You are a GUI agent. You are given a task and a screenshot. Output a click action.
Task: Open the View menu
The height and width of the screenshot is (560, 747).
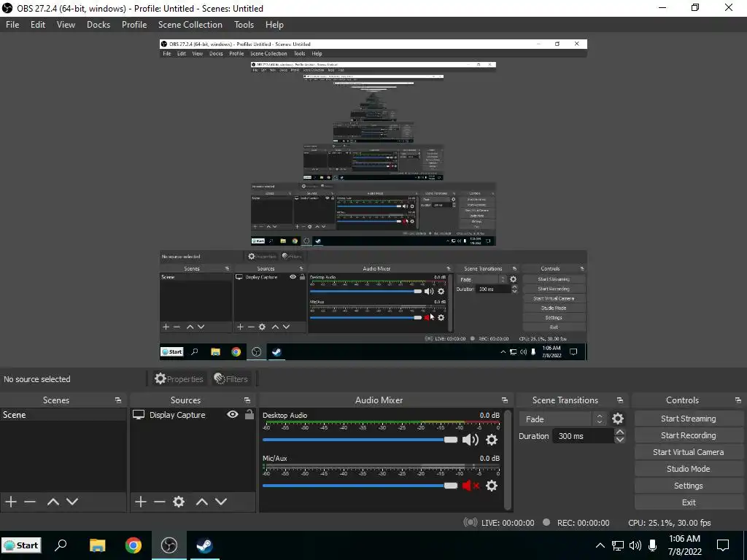click(66, 25)
